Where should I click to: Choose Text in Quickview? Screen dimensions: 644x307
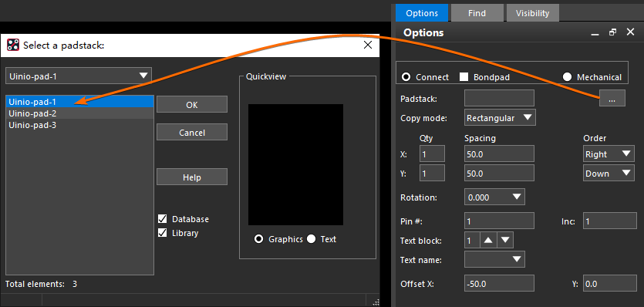312,239
